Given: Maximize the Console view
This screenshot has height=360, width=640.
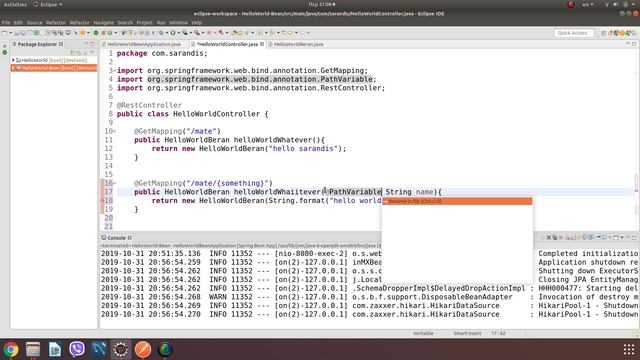Looking at the screenshot, I should (x=634, y=237).
